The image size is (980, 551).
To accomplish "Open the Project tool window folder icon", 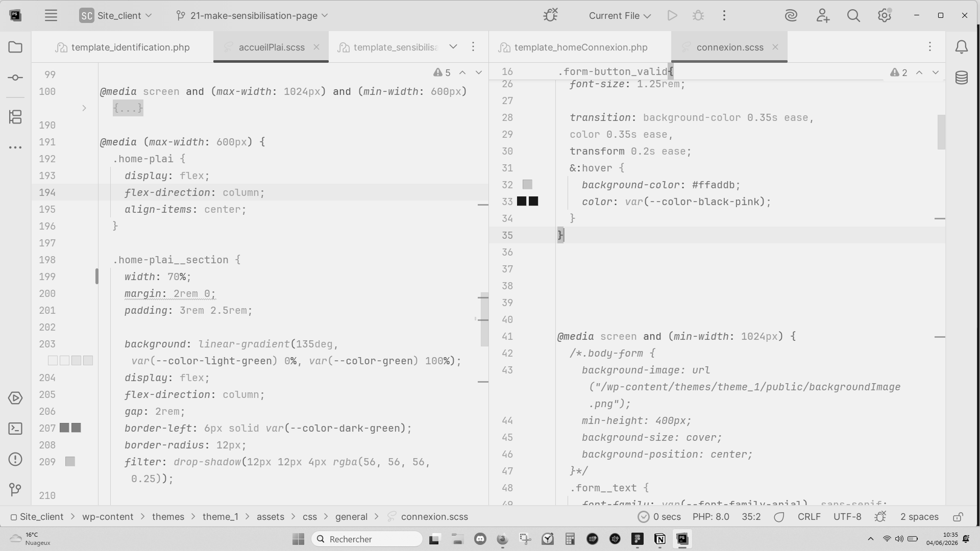I will point(15,47).
